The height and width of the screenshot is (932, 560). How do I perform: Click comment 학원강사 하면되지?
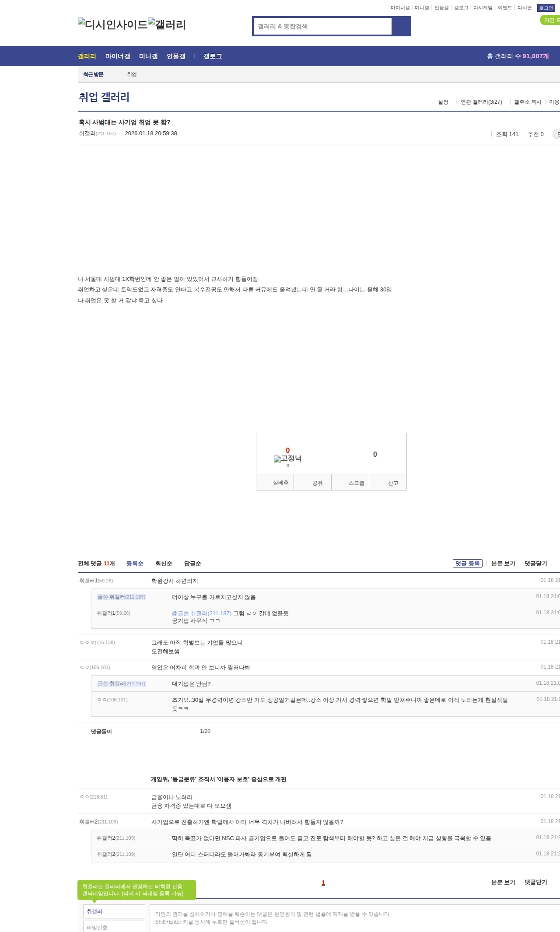(175, 581)
